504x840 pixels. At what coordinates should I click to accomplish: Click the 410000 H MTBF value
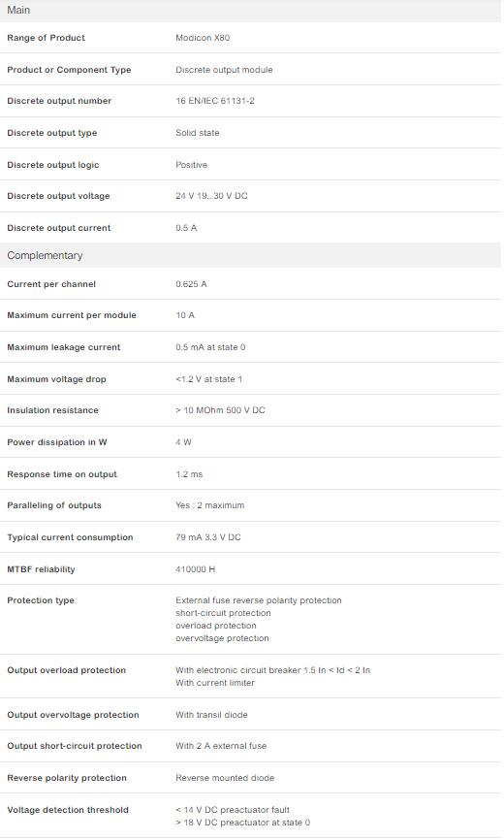tap(195, 569)
